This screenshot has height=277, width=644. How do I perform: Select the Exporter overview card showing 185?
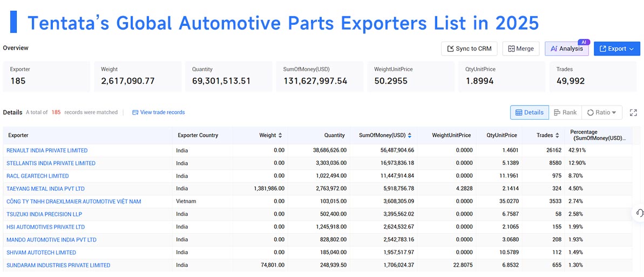pyautogui.click(x=46, y=77)
